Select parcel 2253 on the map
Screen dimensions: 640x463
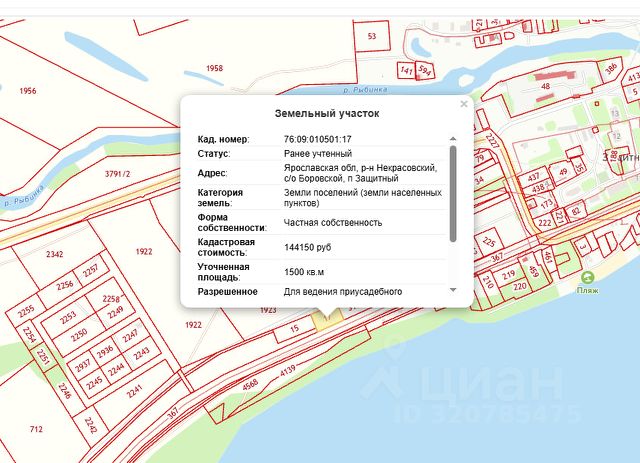[x=69, y=317]
